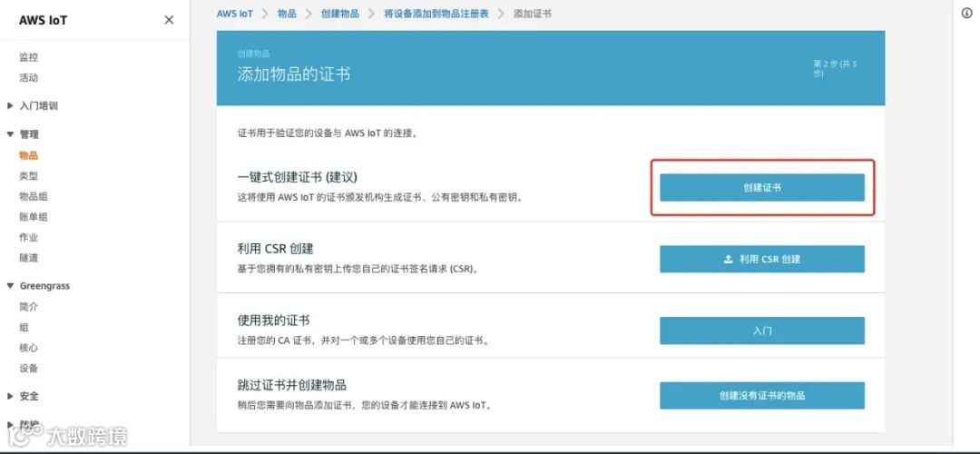The image size is (980, 454).
Task: Open Greengrass 核心 in the sidebar
Action: (29, 348)
